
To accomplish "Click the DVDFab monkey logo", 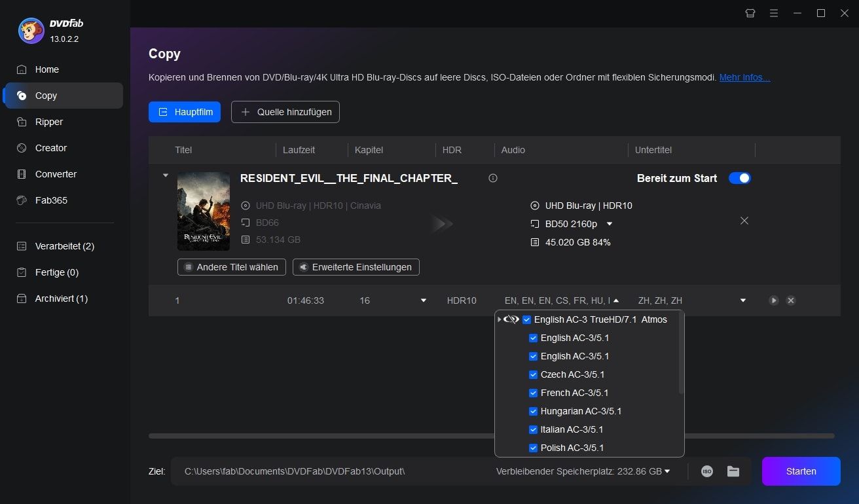I will point(31,30).
